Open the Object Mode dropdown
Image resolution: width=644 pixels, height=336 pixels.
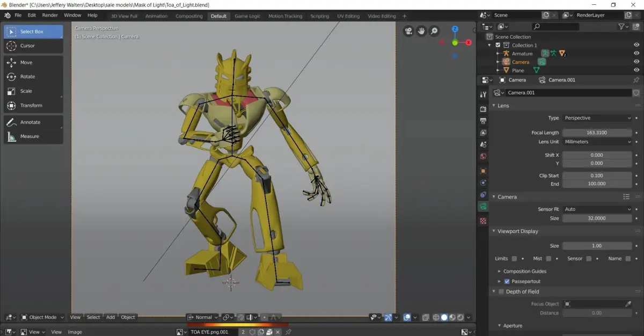click(x=42, y=317)
